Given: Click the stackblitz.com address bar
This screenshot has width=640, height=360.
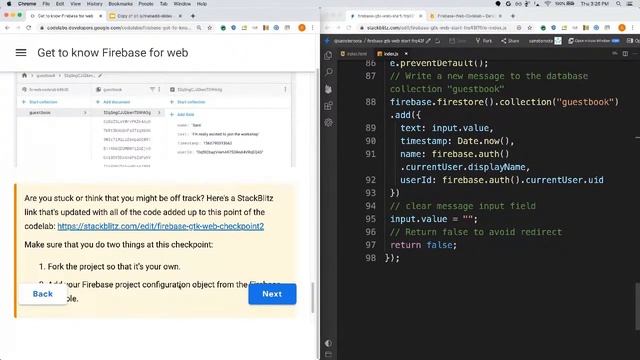Looking at the screenshot, I should (x=437, y=28).
